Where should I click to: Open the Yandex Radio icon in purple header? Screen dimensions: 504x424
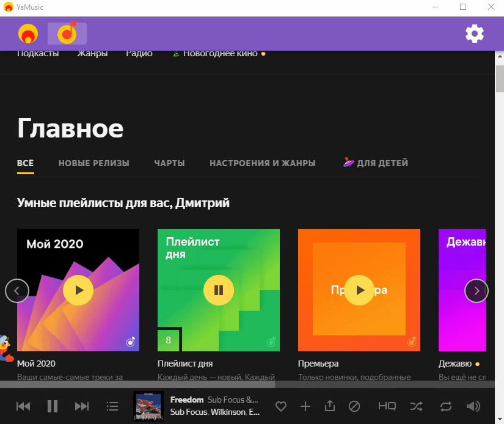(28, 34)
